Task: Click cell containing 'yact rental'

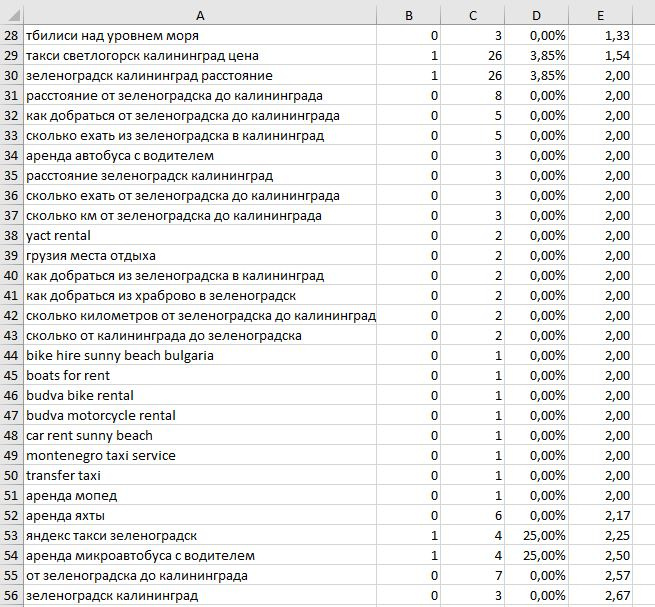Action: coord(200,235)
